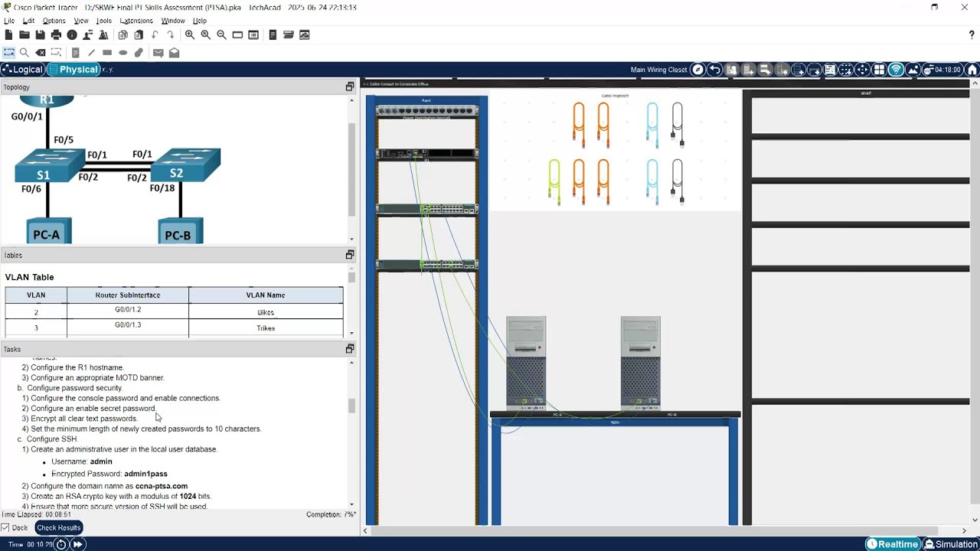
Task: Add a Simple PDU envelope
Action: tap(158, 53)
